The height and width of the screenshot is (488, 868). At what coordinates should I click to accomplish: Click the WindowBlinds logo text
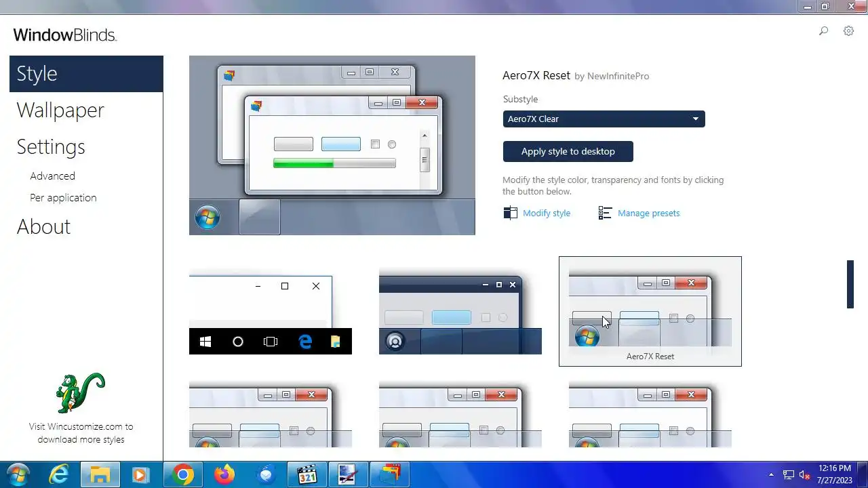tap(65, 35)
